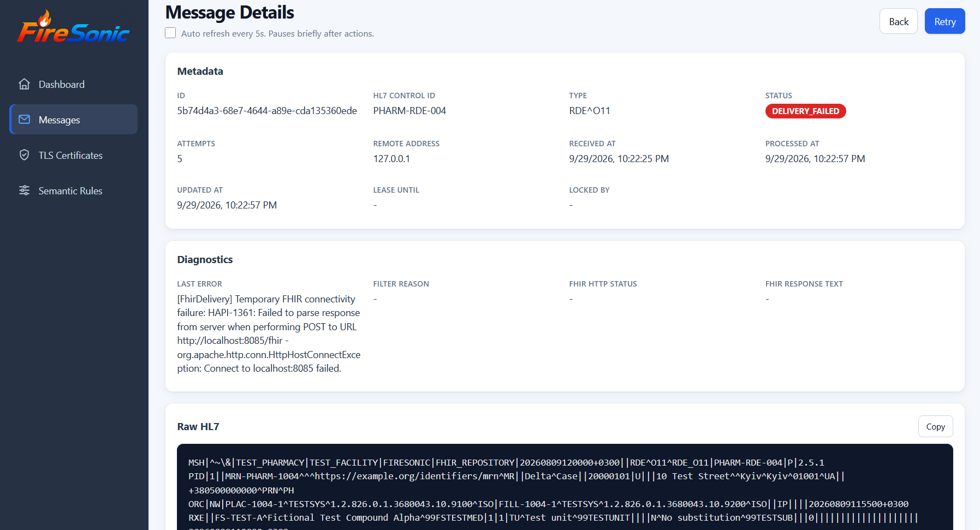This screenshot has width=980, height=530.
Task: Click the HL7 control ID PHARM-RDE-004
Action: (x=409, y=111)
